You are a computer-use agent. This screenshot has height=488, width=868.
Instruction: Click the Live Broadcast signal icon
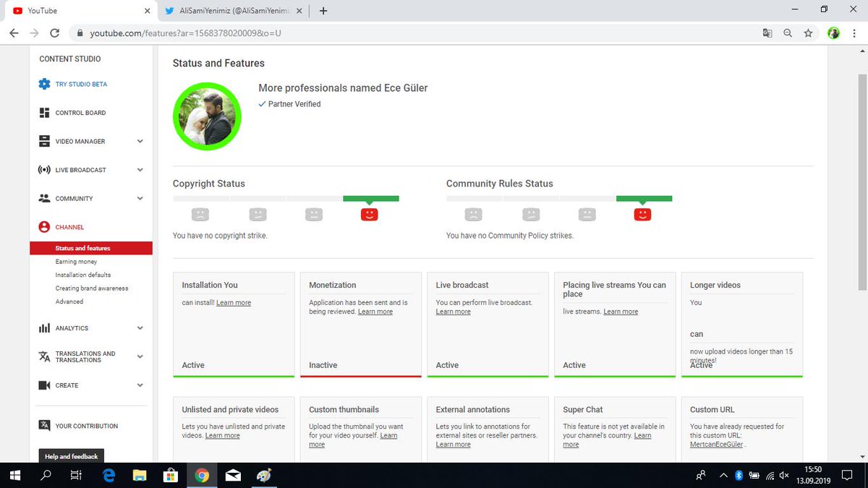coord(44,170)
